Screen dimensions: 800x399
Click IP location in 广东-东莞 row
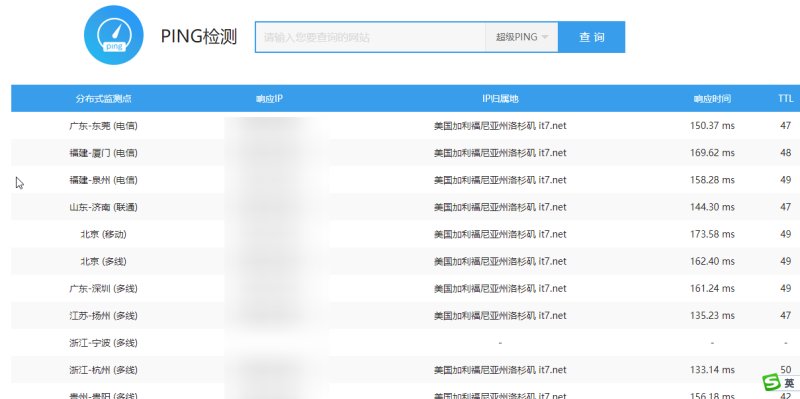pyautogui.click(x=500, y=126)
